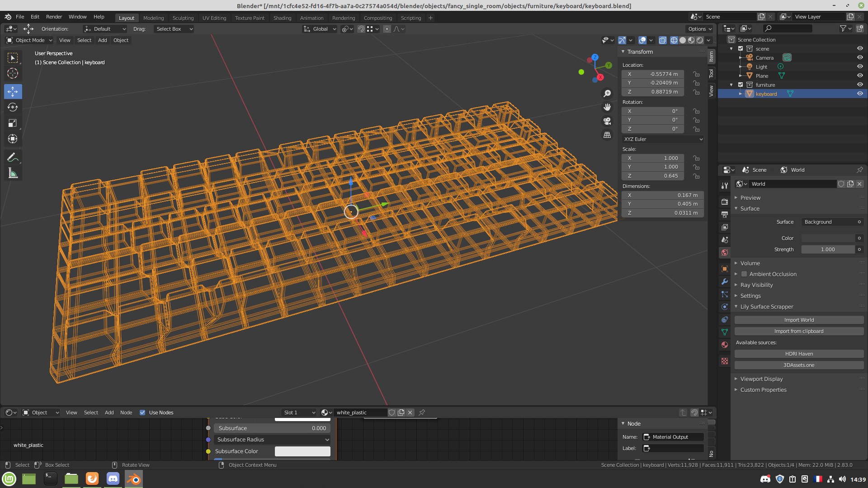Switch to rendered viewport shading
The image size is (868, 488).
point(700,40)
